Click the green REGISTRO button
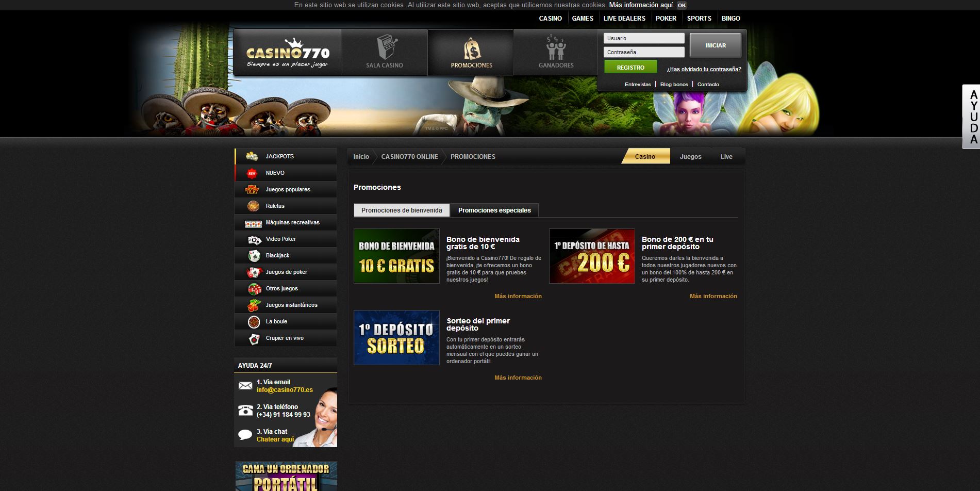 [x=630, y=67]
